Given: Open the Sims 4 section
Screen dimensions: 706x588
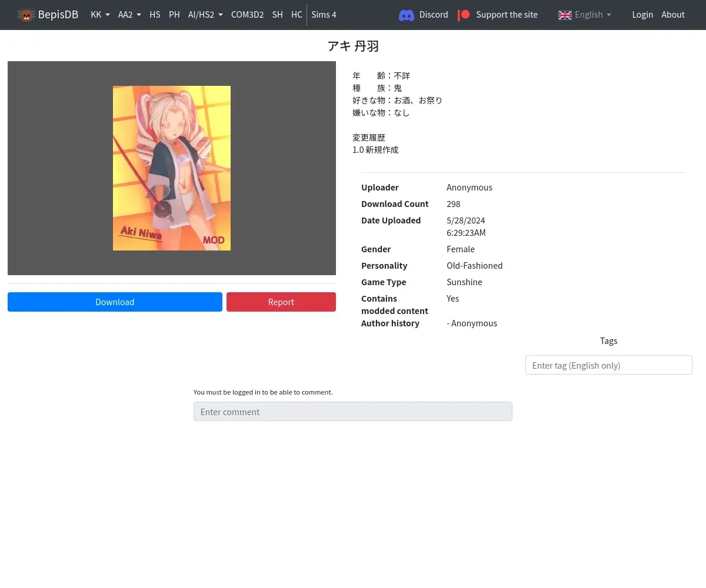Looking at the screenshot, I should tap(324, 15).
